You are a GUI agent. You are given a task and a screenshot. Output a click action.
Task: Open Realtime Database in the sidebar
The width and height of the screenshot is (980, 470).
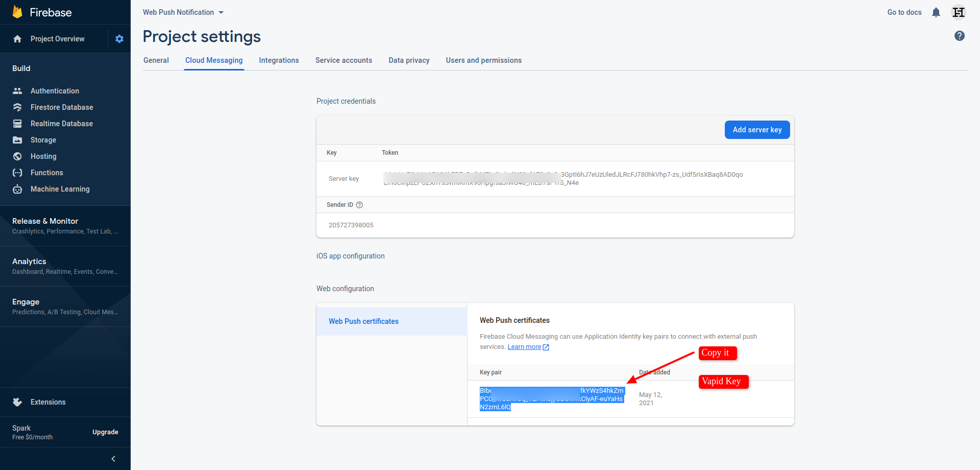(x=62, y=124)
